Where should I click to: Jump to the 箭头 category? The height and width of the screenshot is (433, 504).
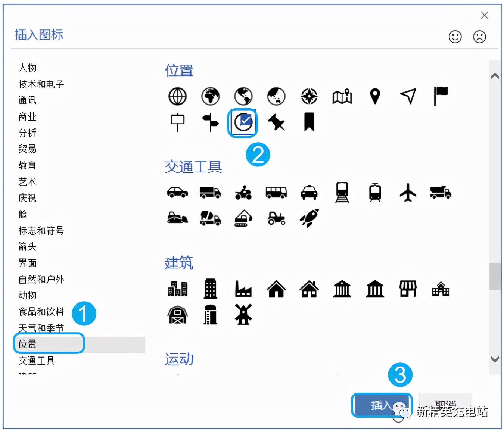[x=26, y=247]
